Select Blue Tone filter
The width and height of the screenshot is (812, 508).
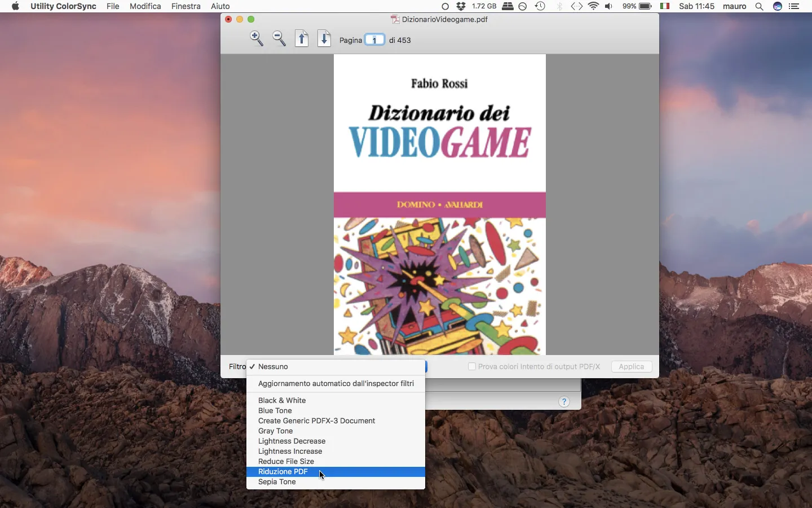(x=336, y=411)
